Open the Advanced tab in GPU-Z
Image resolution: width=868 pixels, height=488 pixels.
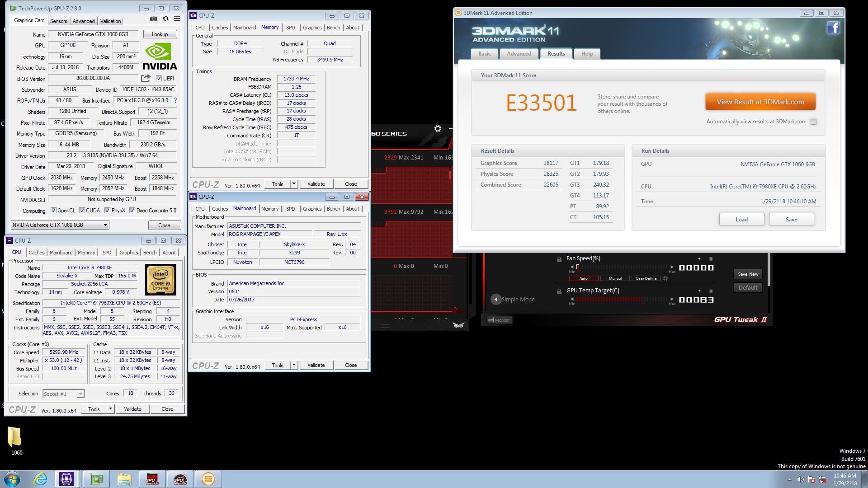point(84,21)
